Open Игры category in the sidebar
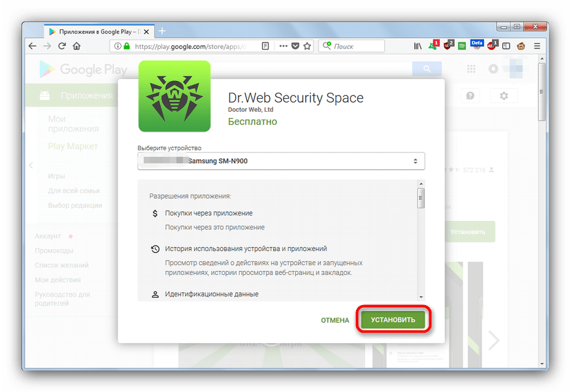571x392 pixels. click(x=56, y=176)
